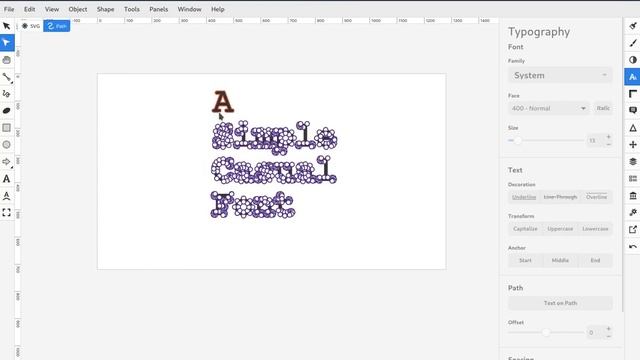This screenshot has height=360, width=640.
Task: Decrease font size with minus stepper
Action: coord(609,144)
